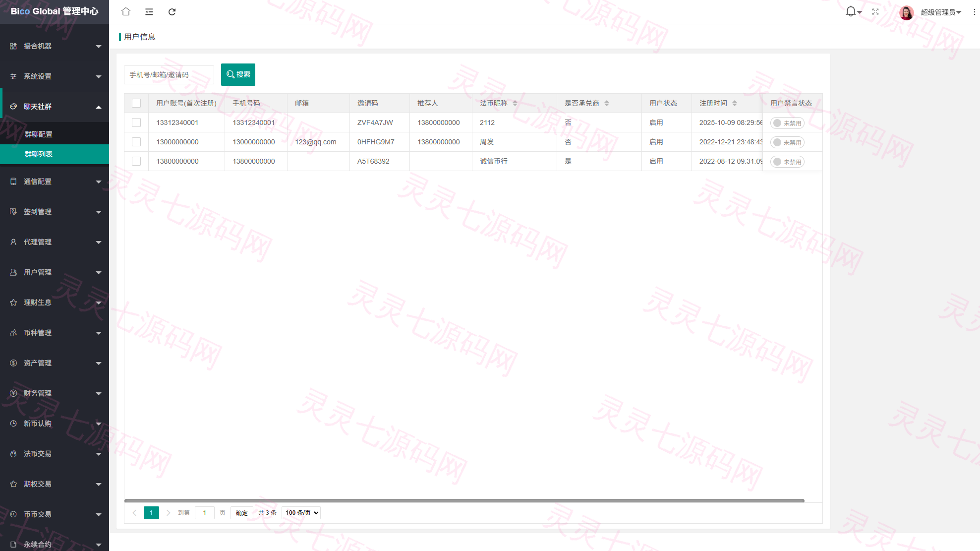Click the 搜索 search button
This screenshot has width=980, height=551.
point(238,74)
